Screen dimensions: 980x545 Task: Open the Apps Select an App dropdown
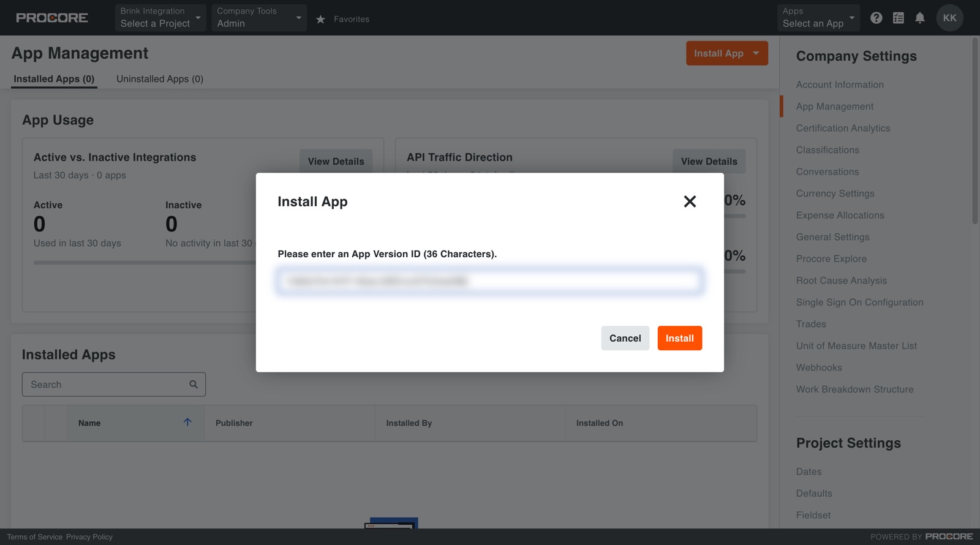click(x=818, y=18)
